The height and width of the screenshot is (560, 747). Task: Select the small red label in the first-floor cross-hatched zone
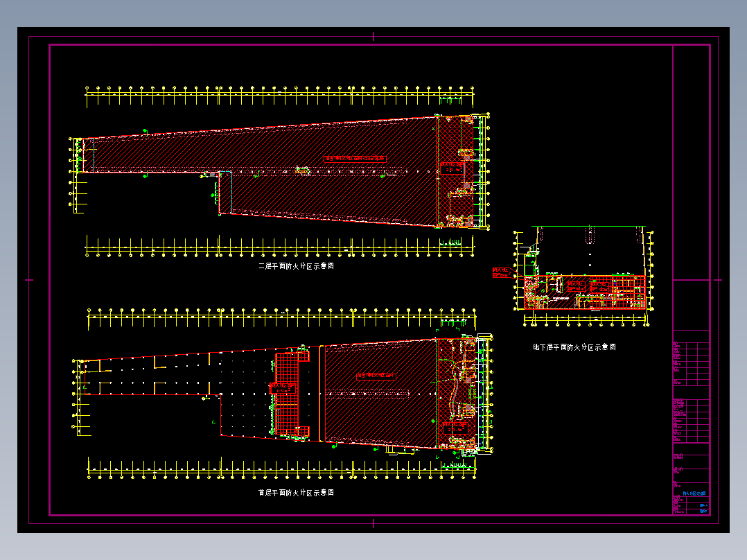[455, 428]
